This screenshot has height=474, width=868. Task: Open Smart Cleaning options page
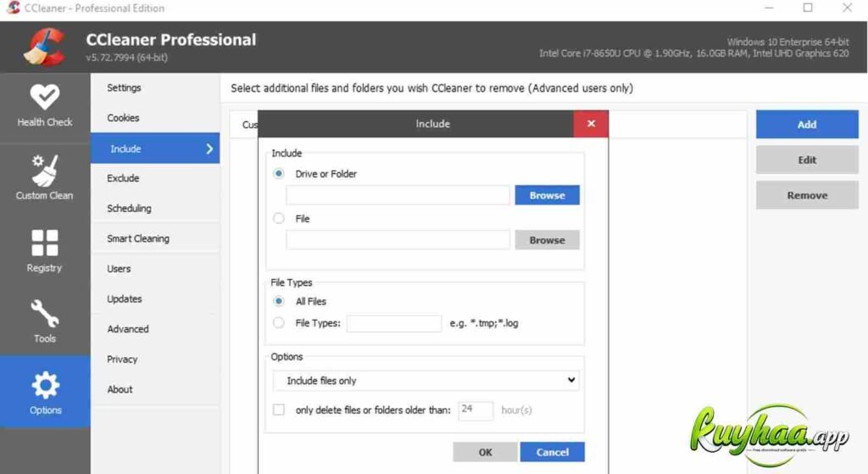pos(138,238)
